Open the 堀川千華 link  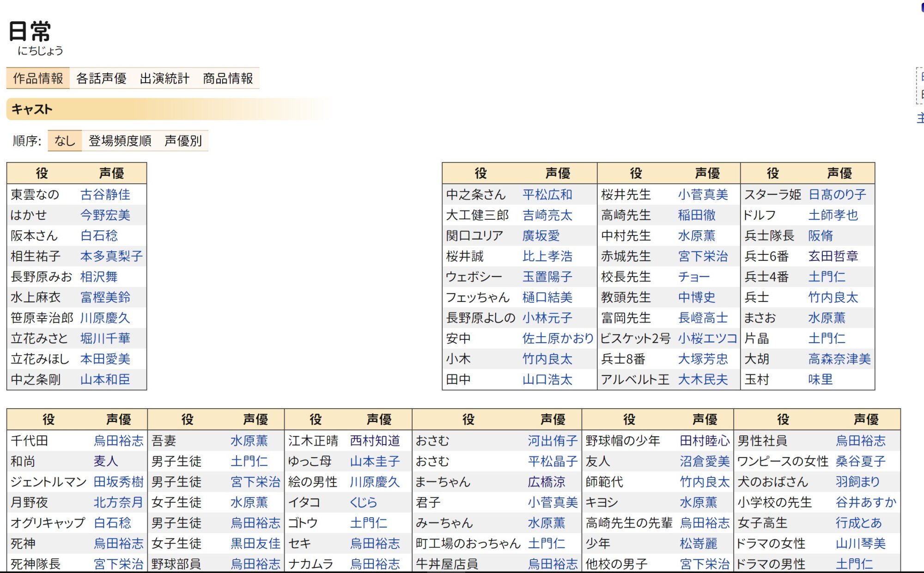[105, 338]
